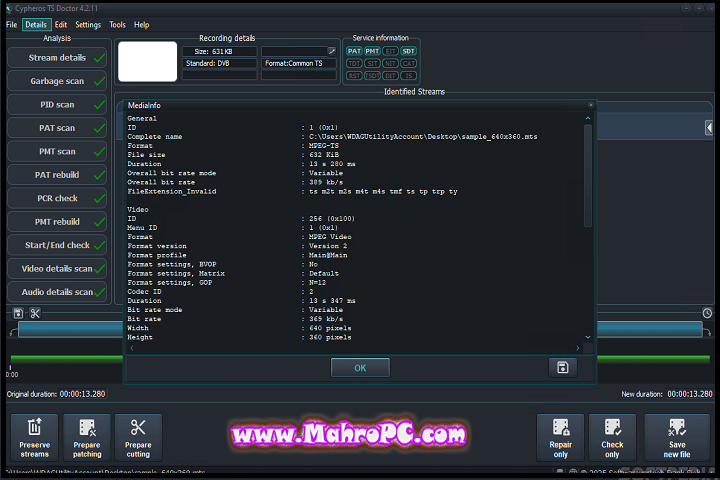Click the blue timeline bar

pos(70,329)
